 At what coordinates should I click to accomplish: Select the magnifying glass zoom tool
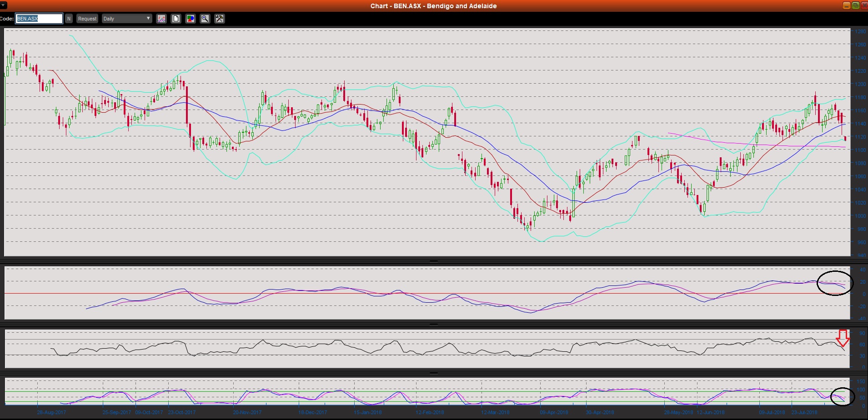point(205,19)
